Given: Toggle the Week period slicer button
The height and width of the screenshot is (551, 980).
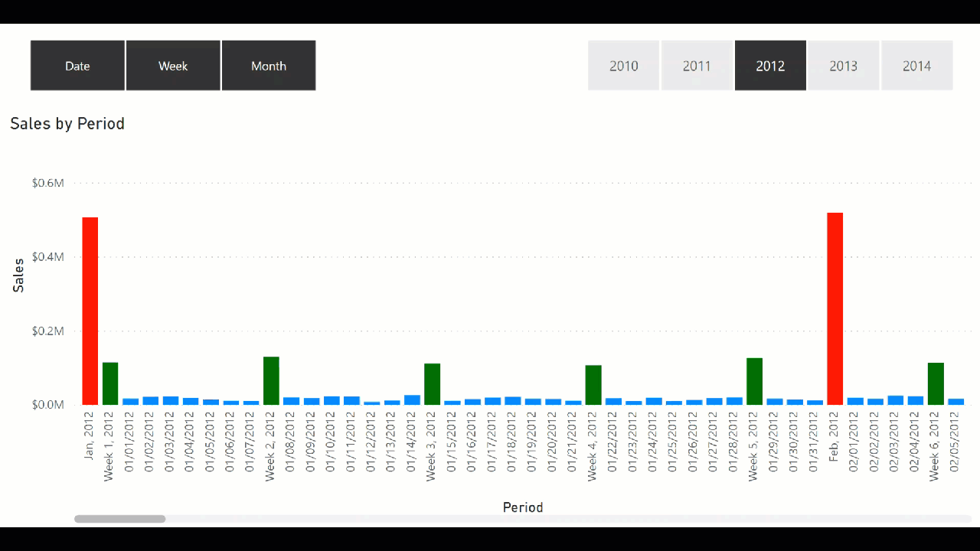Looking at the screenshot, I should (x=173, y=66).
